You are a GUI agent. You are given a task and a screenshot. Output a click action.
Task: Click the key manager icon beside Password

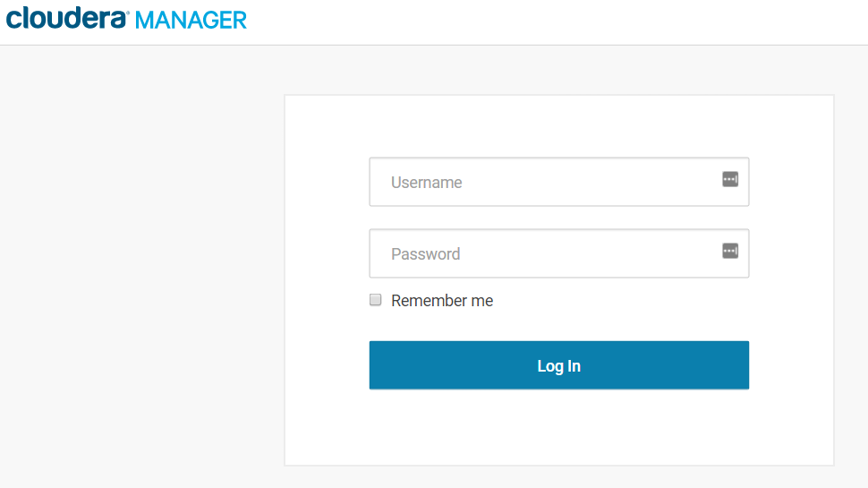click(x=730, y=251)
